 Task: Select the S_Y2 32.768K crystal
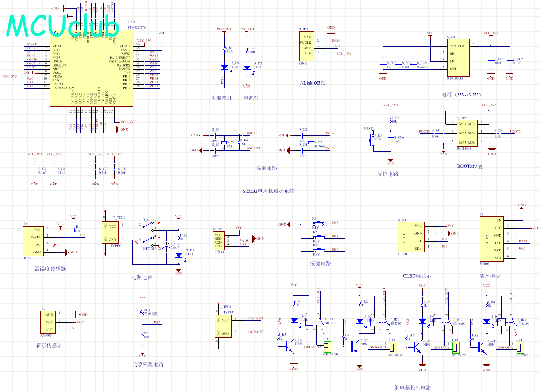coord(311,143)
